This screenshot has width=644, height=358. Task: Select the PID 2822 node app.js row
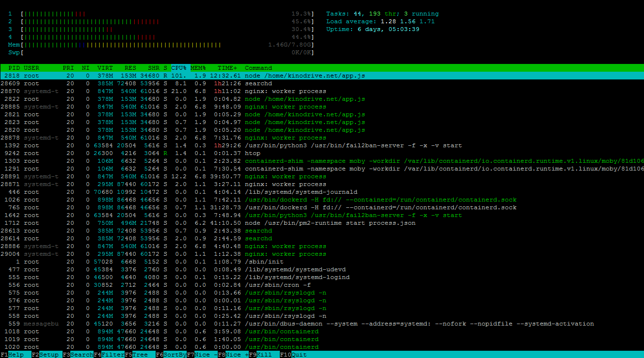click(x=322, y=99)
